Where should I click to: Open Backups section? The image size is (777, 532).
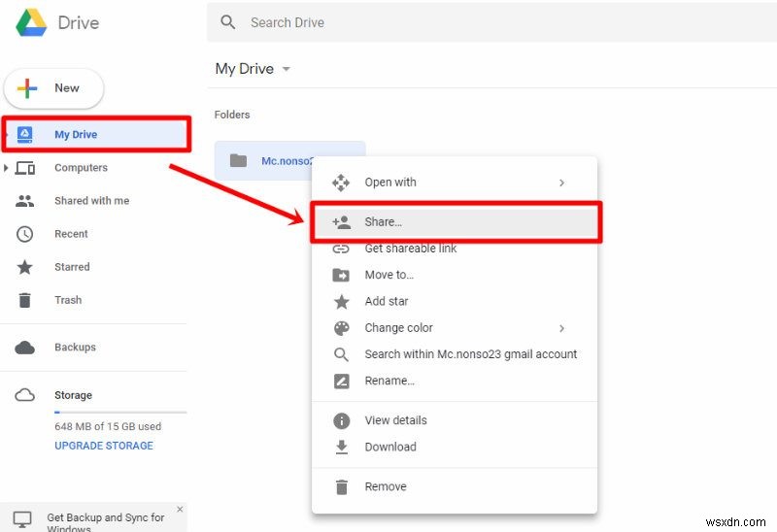coord(75,348)
